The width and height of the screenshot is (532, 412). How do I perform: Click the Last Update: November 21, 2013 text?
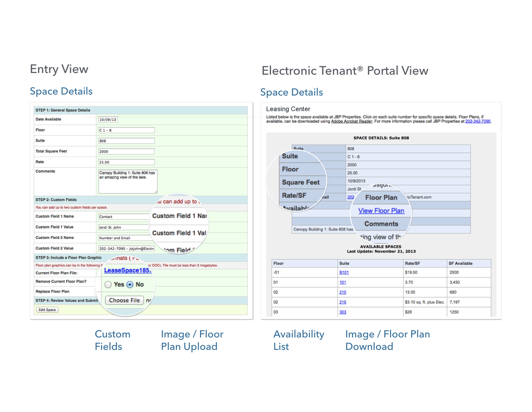click(x=381, y=252)
